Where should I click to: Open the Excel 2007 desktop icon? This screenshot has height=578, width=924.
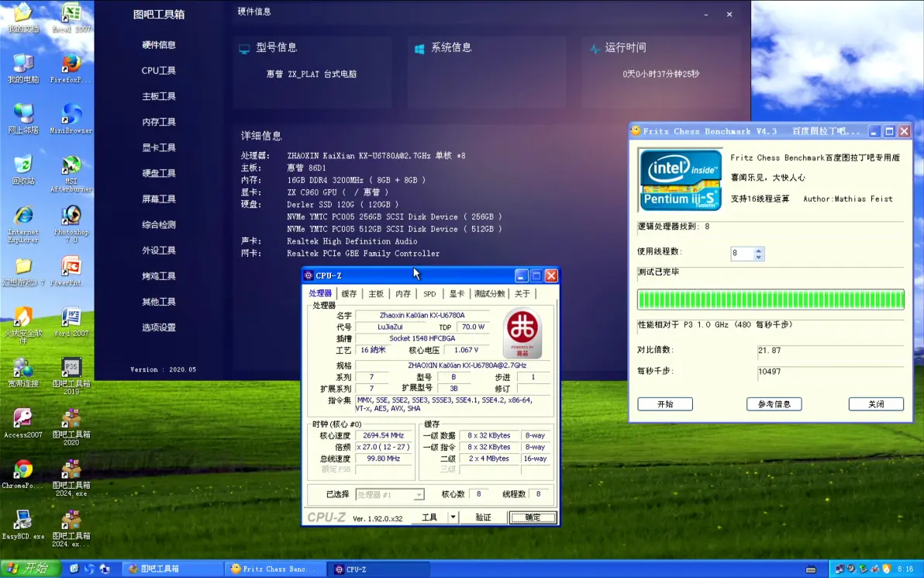tap(71, 16)
